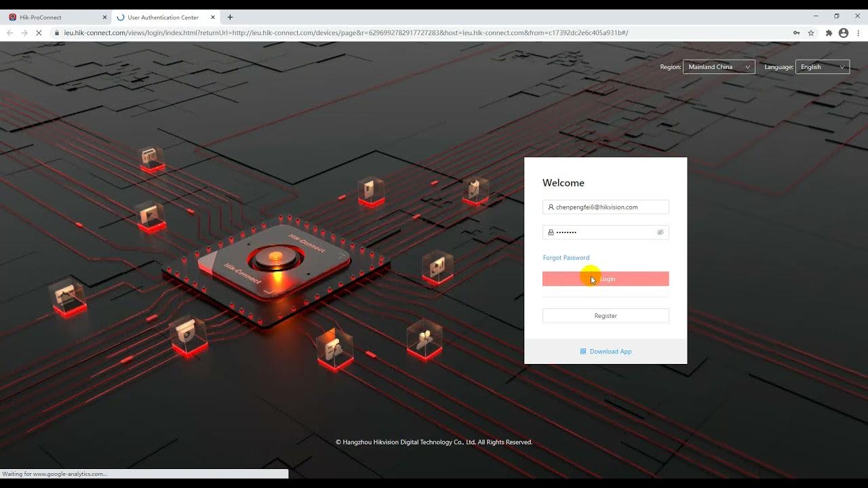Open the Region dropdown Mainland China

[719, 67]
